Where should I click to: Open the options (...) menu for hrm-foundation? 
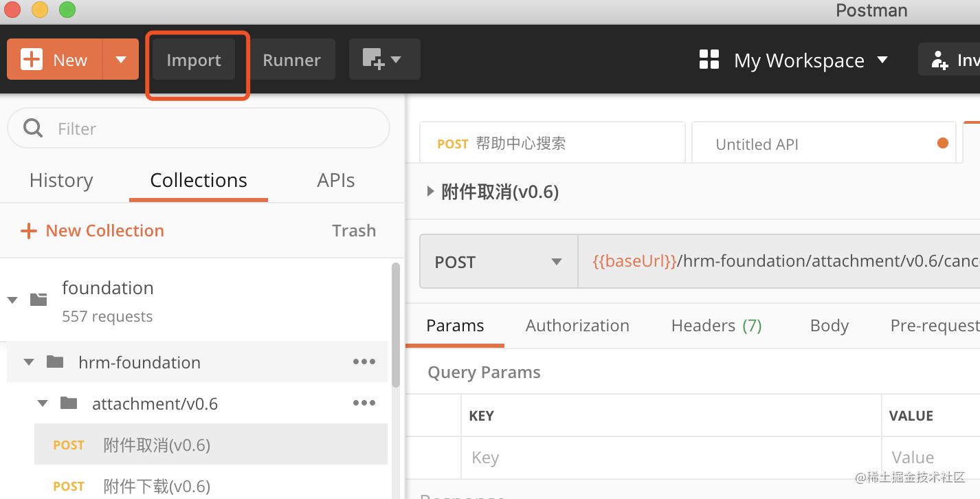tap(364, 362)
